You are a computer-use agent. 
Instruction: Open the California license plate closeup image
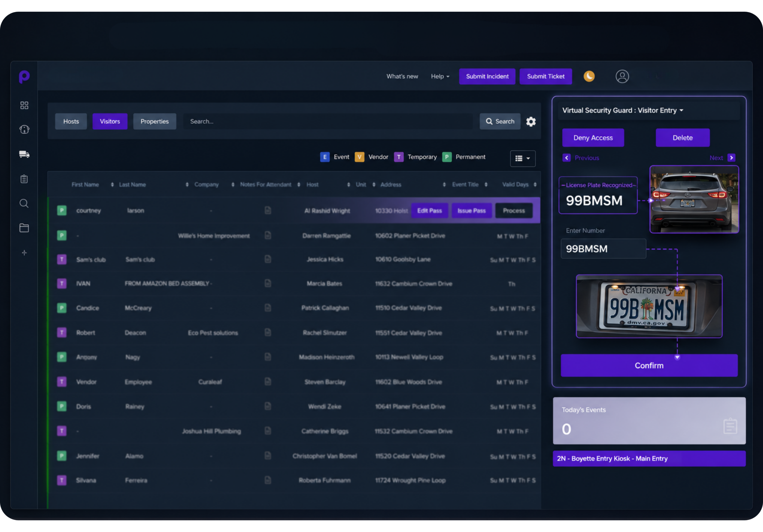click(x=649, y=306)
